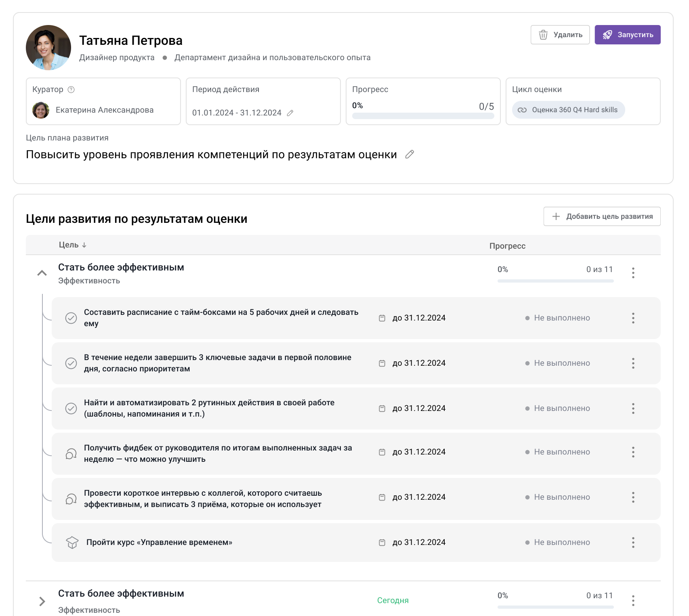Image resolution: width=689 pixels, height=616 pixels.
Task: Edit the development plan goal via its pencil icon
Action: click(410, 154)
